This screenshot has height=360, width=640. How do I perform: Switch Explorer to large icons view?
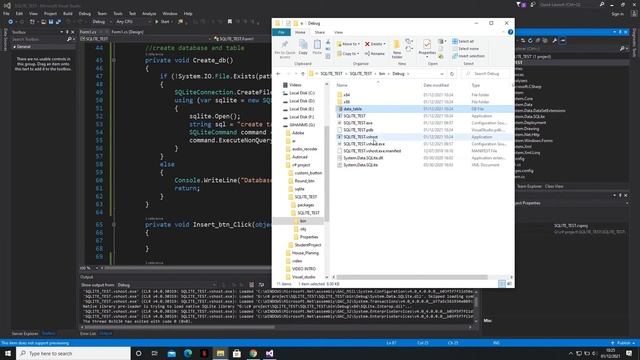tap(509, 284)
